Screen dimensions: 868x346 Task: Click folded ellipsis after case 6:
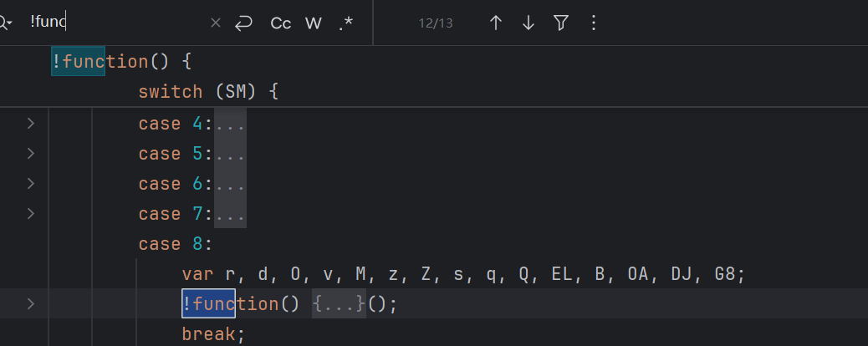tap(230, 184)
